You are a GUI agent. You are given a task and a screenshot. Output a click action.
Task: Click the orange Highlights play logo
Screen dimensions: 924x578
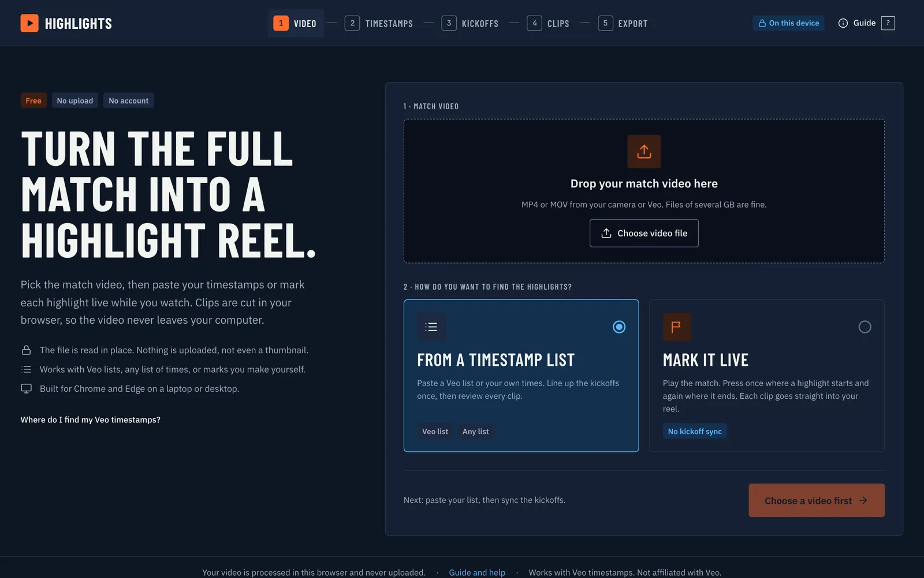(29, 23)
